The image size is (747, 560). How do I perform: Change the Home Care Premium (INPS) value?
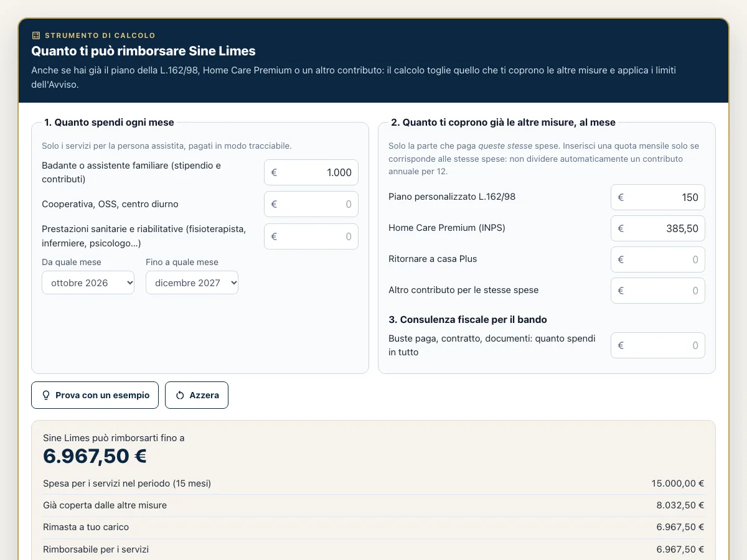click(658, 228)
